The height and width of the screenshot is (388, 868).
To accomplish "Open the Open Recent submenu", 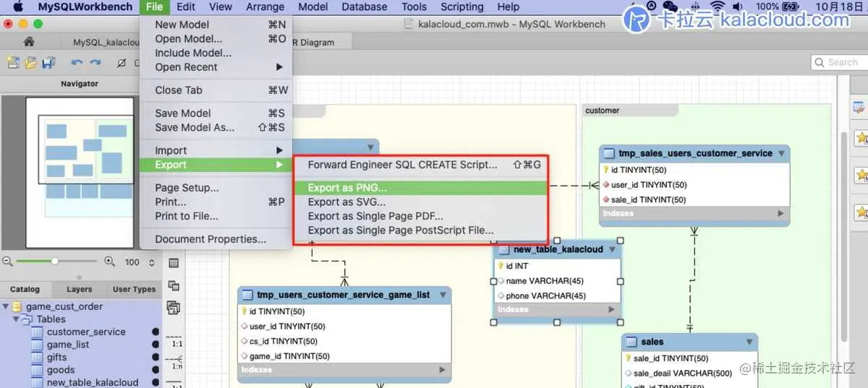I will (x=216, y=67).
